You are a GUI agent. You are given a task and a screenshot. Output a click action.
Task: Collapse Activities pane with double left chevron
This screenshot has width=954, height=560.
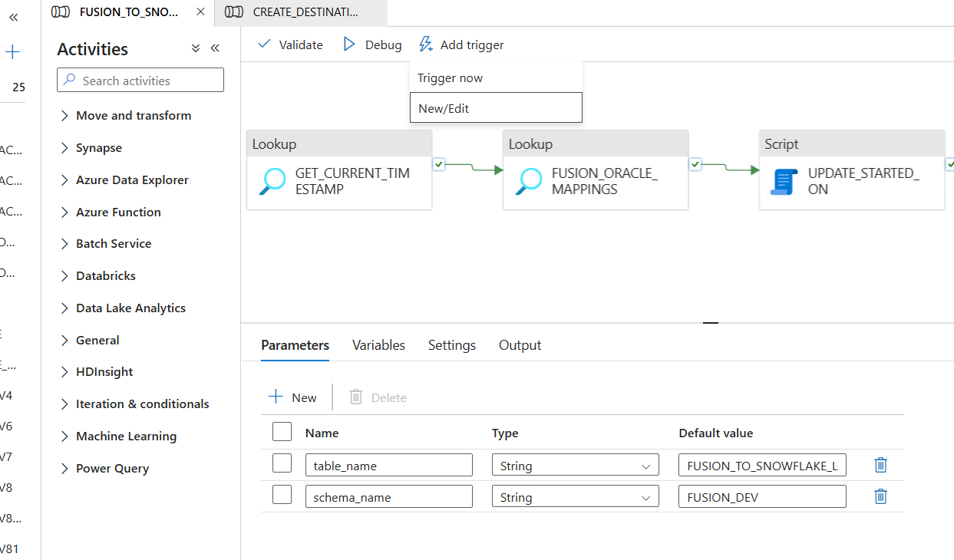coord(215,48)
